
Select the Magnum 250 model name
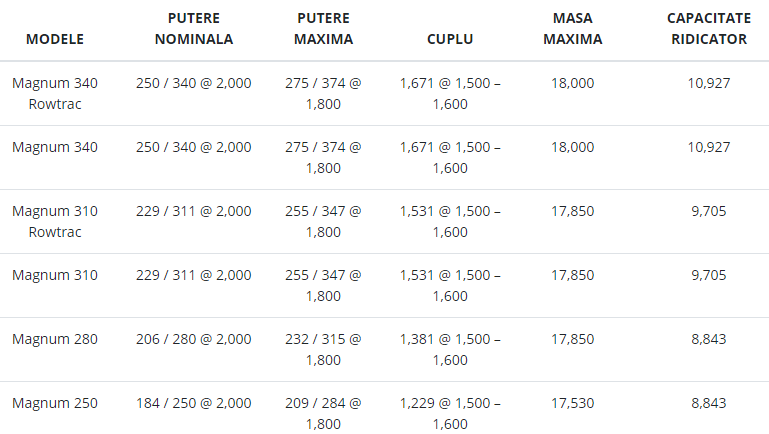point(55,403)
